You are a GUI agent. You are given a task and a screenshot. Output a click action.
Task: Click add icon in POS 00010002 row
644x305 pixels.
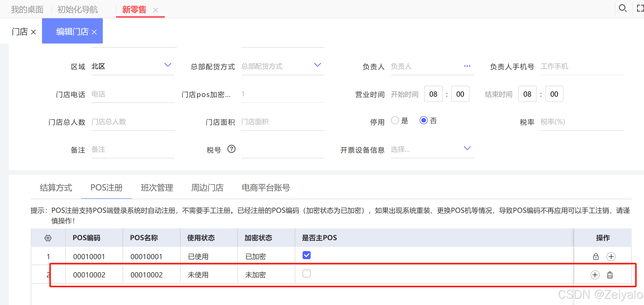click(x=595, y=275)
